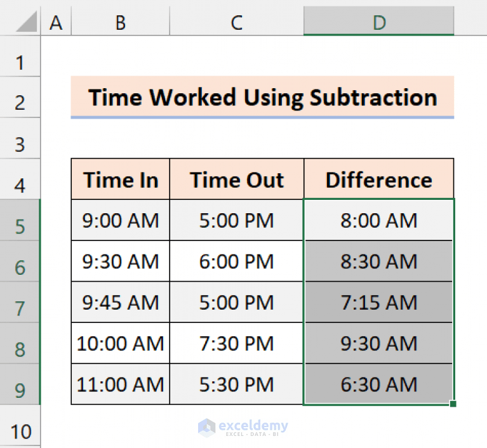Screen dimensions: 487x448
Task: Select column B header
Action: click(121, 21)
